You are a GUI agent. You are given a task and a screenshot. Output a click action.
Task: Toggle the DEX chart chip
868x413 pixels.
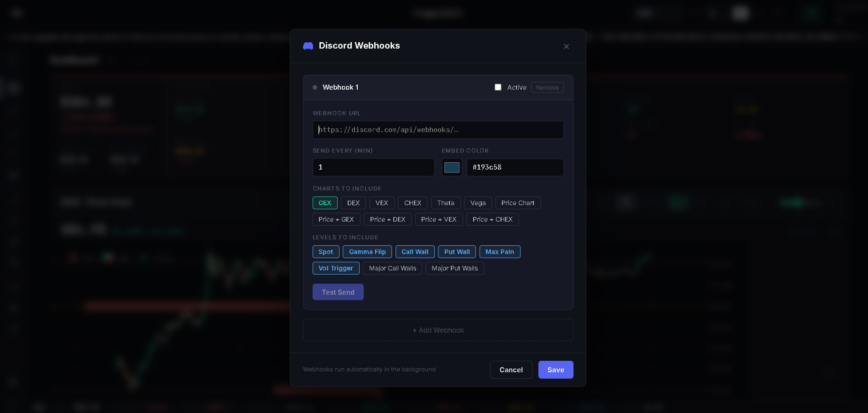tap(353, 203)
